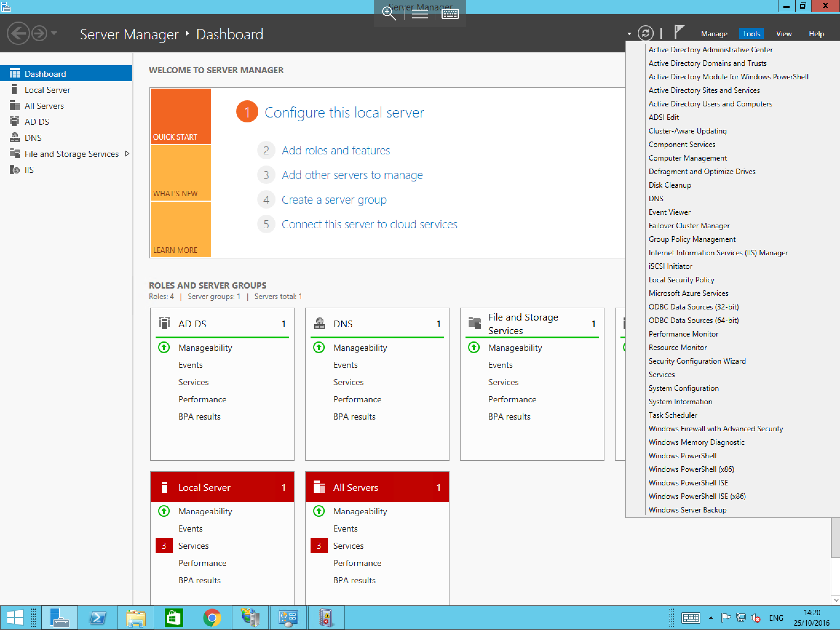Viewport: 840px width, 630px height.
Task: Open the Help menu
Action: 816,34
